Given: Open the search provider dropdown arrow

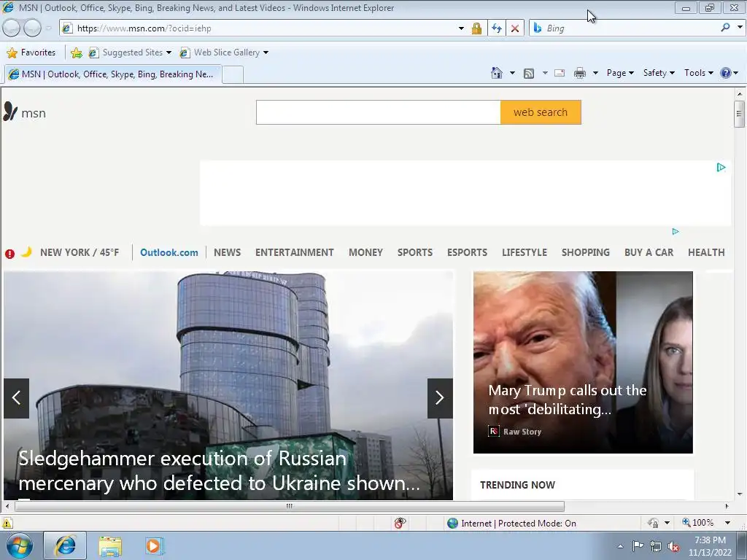Looking at the screenshot, I should coord(740,27).
